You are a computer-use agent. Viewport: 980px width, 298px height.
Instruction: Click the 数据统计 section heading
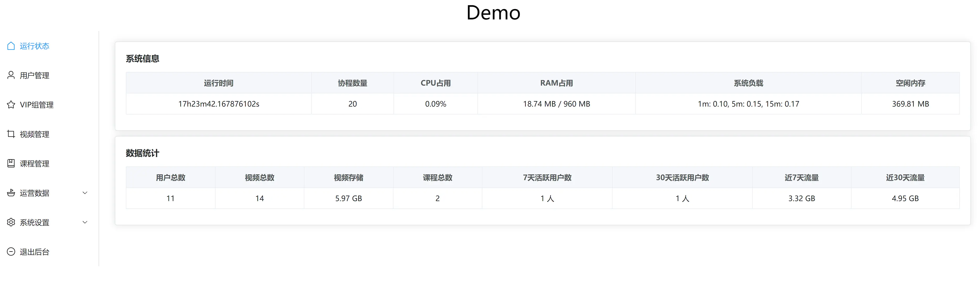(x=143, y=153)
